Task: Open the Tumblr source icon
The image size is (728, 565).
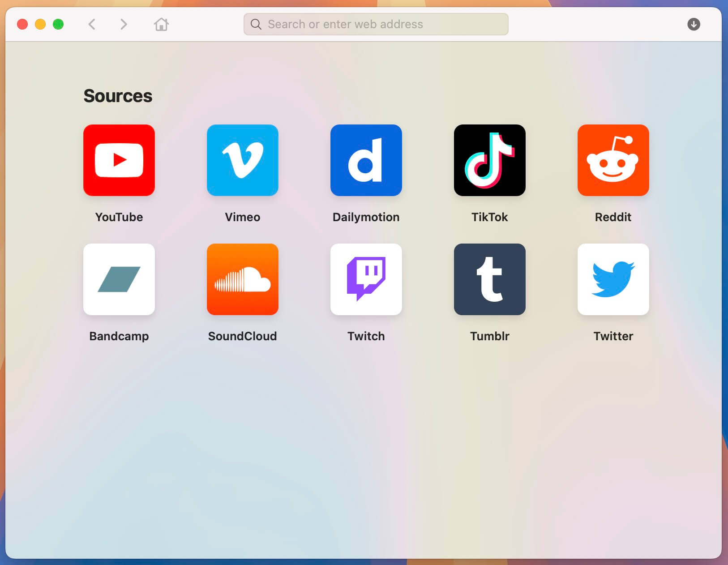Action: coord(490,279)
